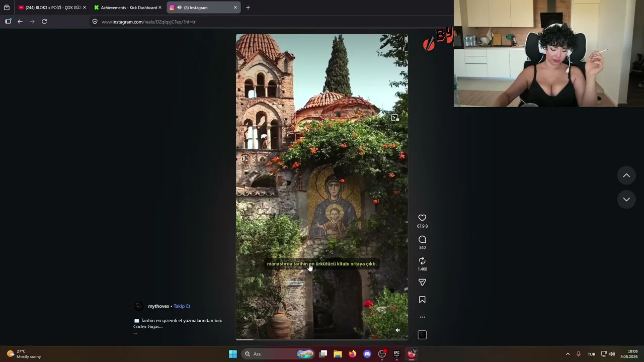
Task: Open the weather widget showing 27°C
Action: click(24, 354)
